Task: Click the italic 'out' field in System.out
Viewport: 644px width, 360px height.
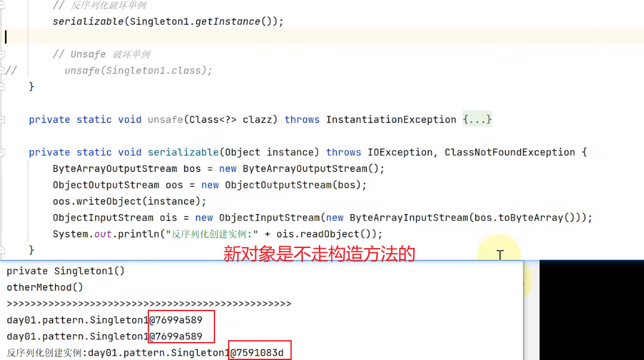Action: [103, 234]
